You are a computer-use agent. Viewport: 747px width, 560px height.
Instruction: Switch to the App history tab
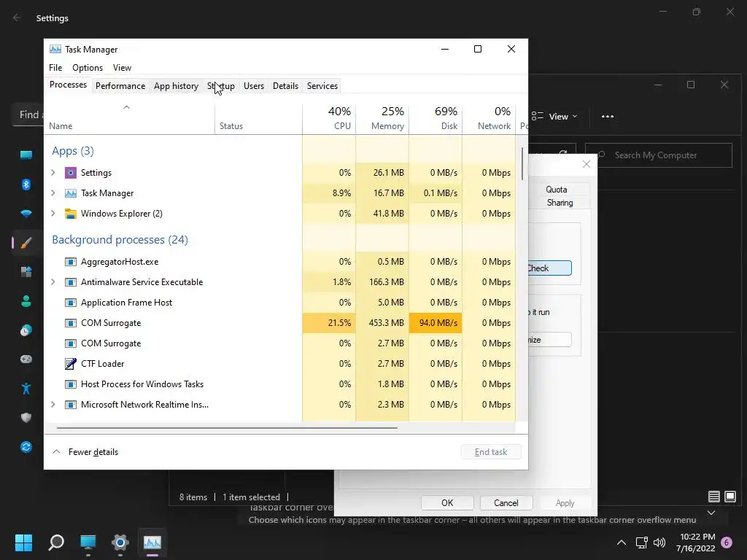coord(176,86)
